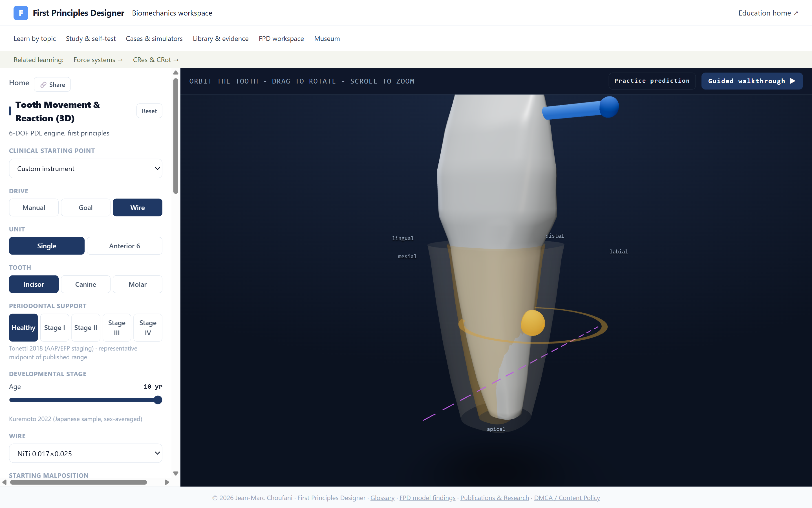Screen dimensions: 812x508
Task: Click the sidebar vertical scrollbar thumb
Action: (x=175, y=136)
